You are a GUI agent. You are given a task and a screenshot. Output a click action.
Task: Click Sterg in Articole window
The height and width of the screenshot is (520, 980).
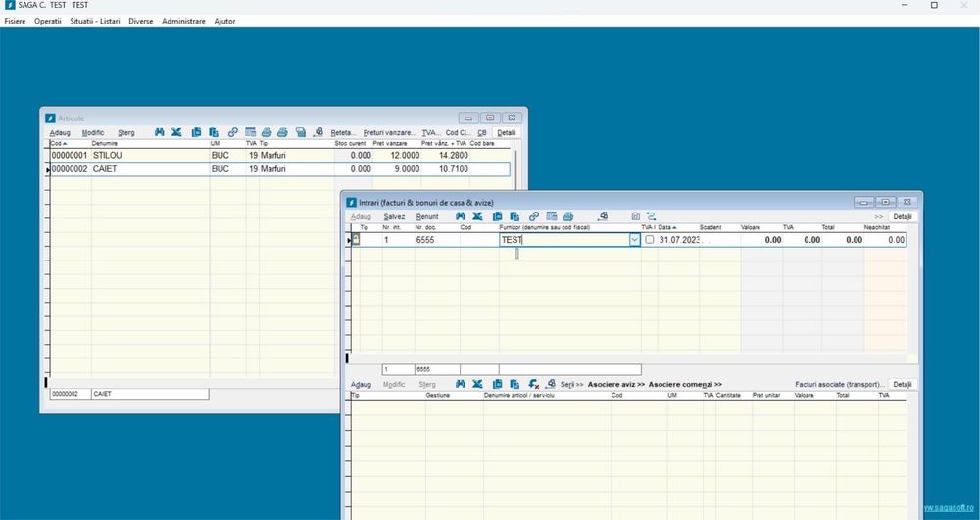125,133
